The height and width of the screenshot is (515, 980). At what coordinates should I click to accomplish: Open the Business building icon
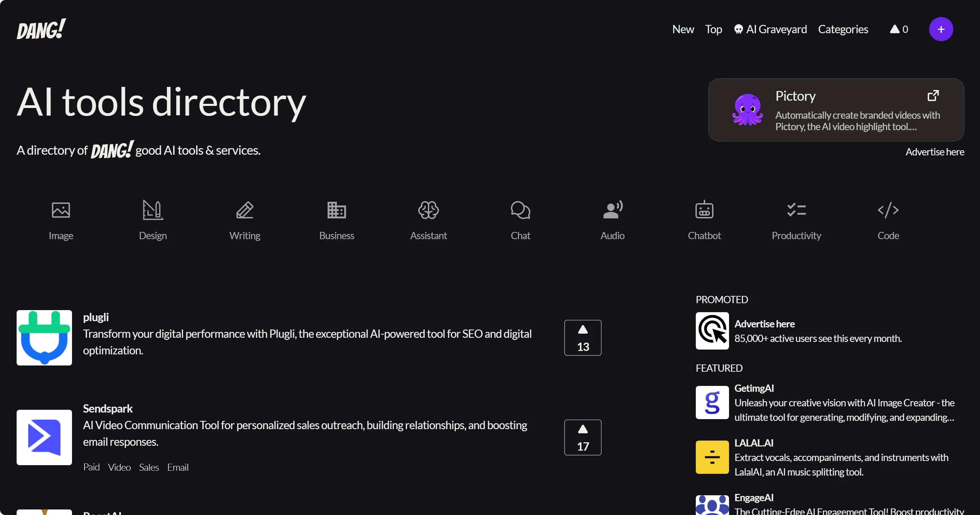click(x=337, y=210)
